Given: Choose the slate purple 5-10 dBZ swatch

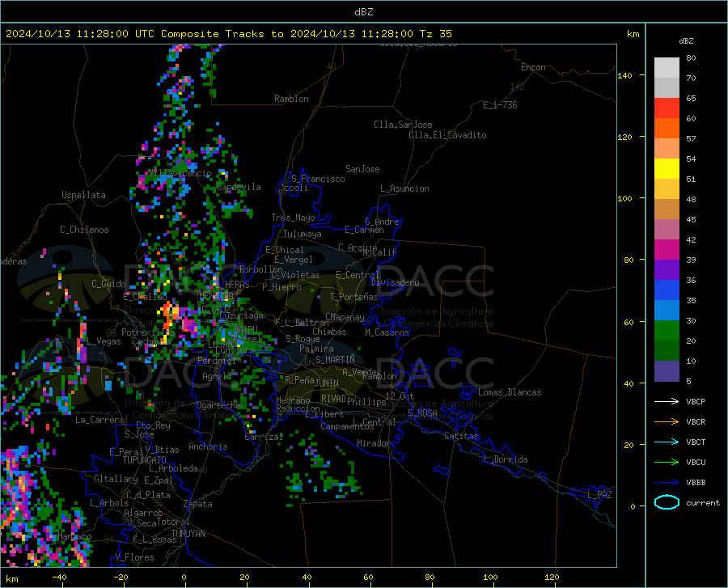Looking at the screenshot, I should 667,371.
